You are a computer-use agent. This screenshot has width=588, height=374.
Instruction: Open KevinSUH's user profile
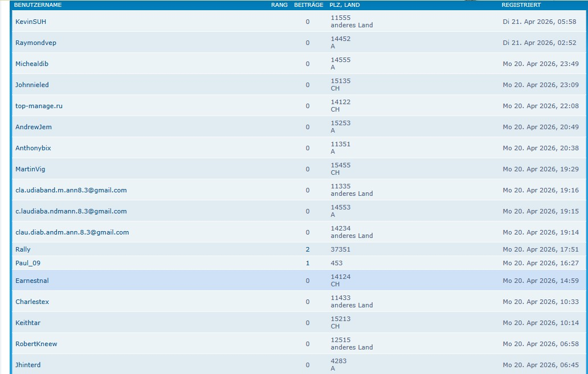pyautogui.click(x=31, y=22)
